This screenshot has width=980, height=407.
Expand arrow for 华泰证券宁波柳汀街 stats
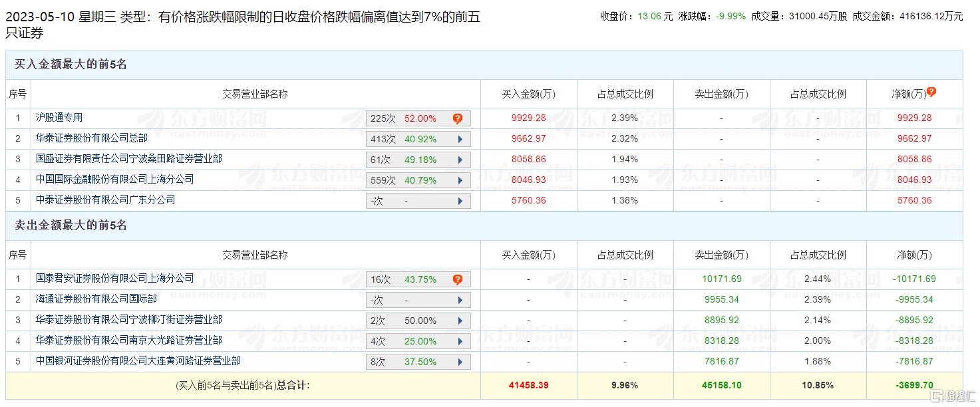(460, 321)
